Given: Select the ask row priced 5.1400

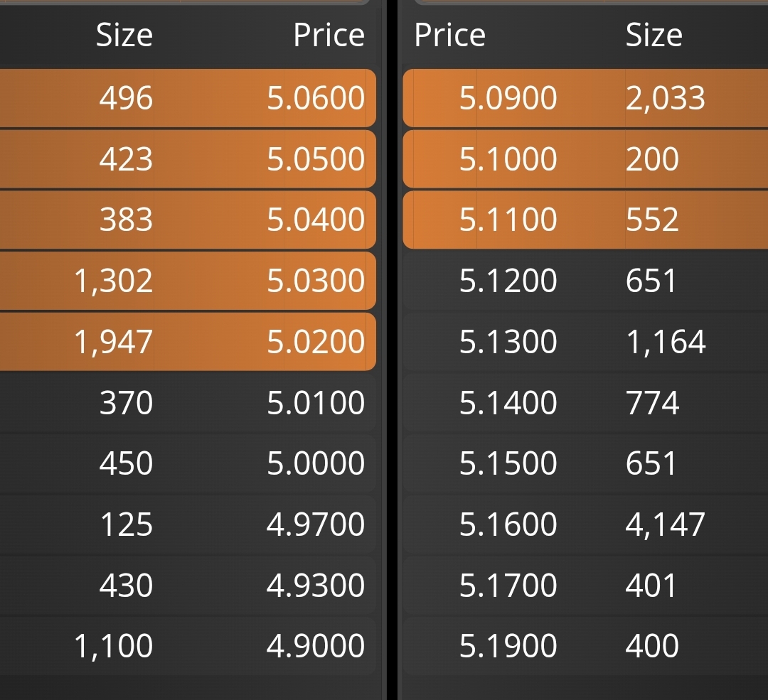Looking at the screenshot, I should click(x=585, y=402).
